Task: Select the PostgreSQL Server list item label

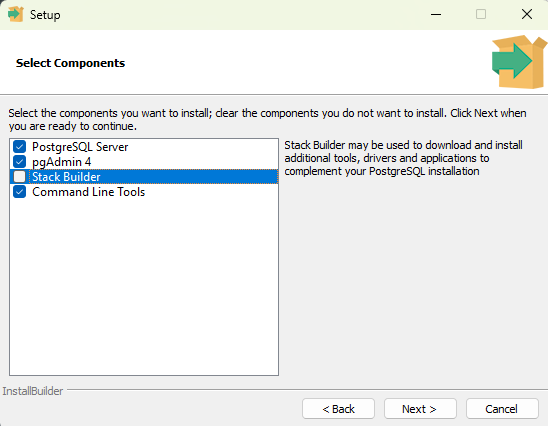Action: coord(80,147)
